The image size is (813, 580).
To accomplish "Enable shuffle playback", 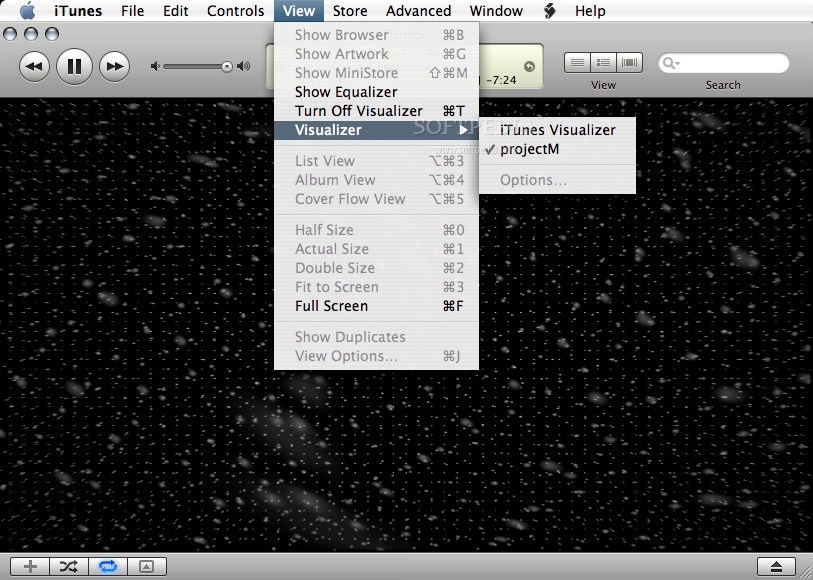I will tap(67, 566).
